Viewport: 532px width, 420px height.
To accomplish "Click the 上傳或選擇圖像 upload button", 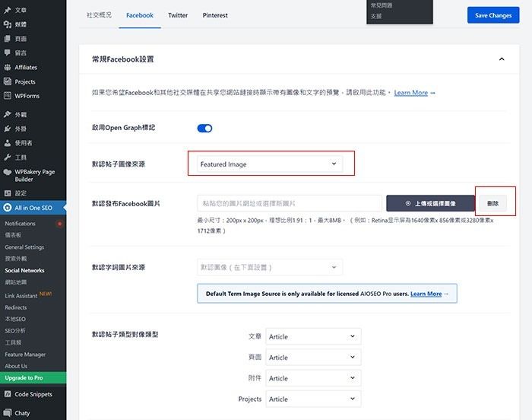I will click(431, 204).
